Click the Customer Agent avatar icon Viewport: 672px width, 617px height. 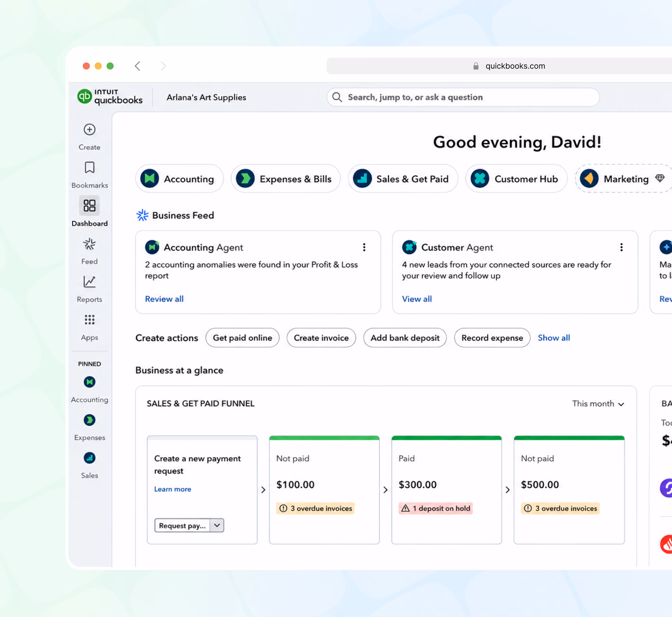point(409,247)
